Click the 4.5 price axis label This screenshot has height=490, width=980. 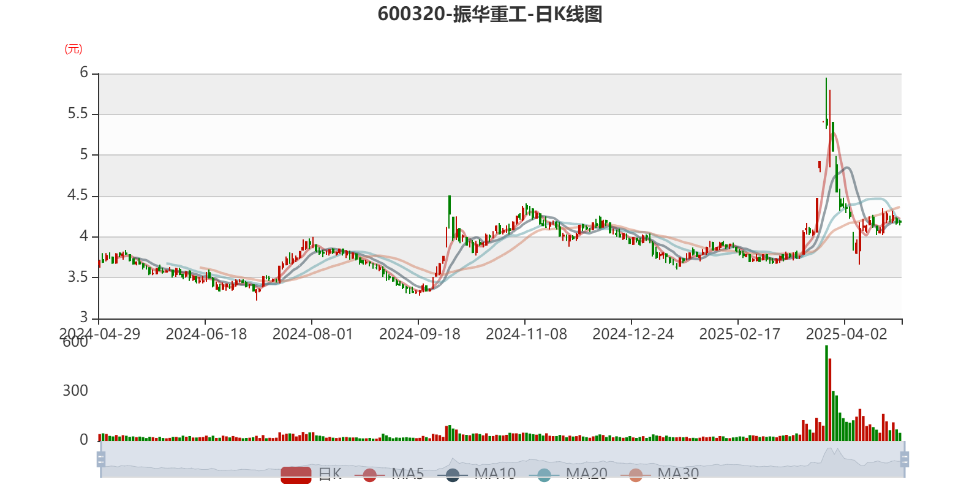[78, 195]
